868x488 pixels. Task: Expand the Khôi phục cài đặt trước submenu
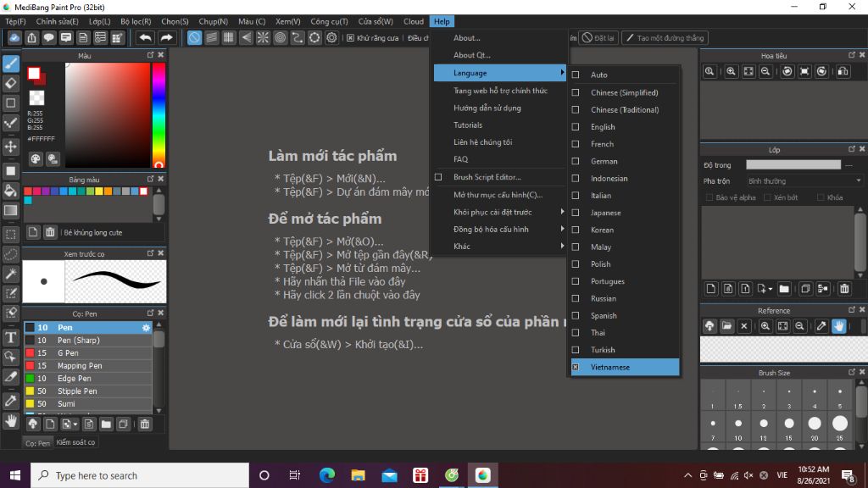click(x=499, y=212)
